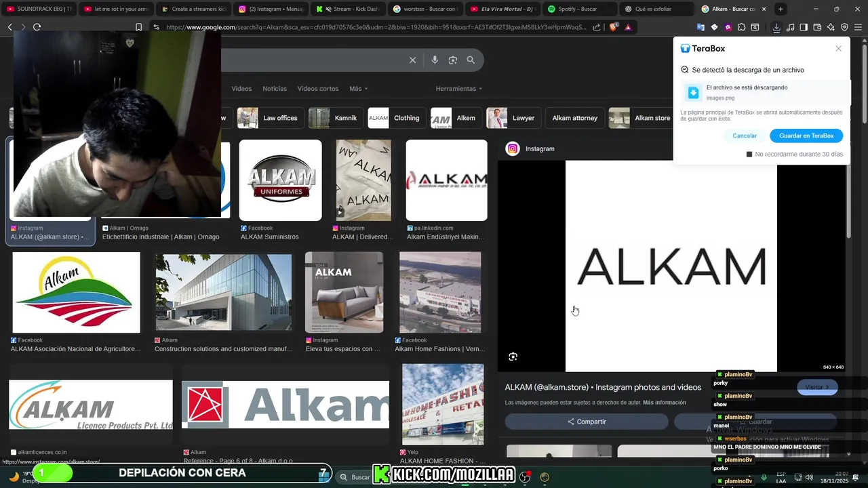The width and height of the screenshot is (868, 488).
Task: Check 'No recordarme durante 30 días' checkbox
Action: click(x=749, y=155)
